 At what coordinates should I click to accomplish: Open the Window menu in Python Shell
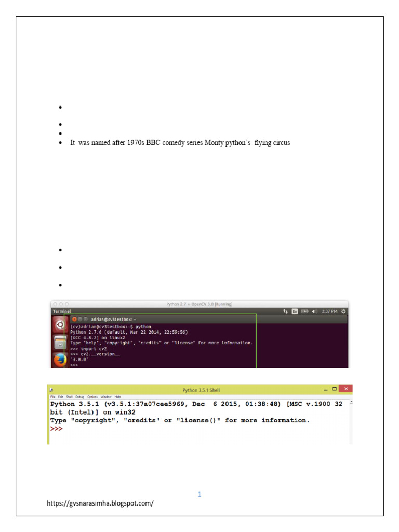pos(106,397)
